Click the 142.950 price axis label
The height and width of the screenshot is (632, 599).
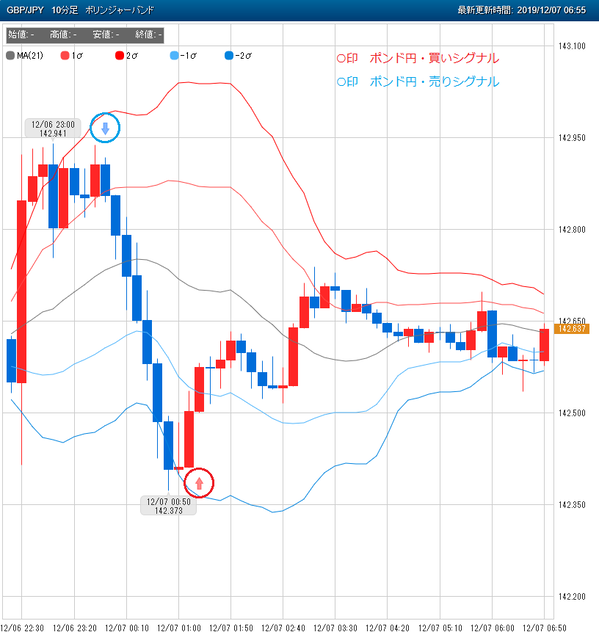click(572, 138)
